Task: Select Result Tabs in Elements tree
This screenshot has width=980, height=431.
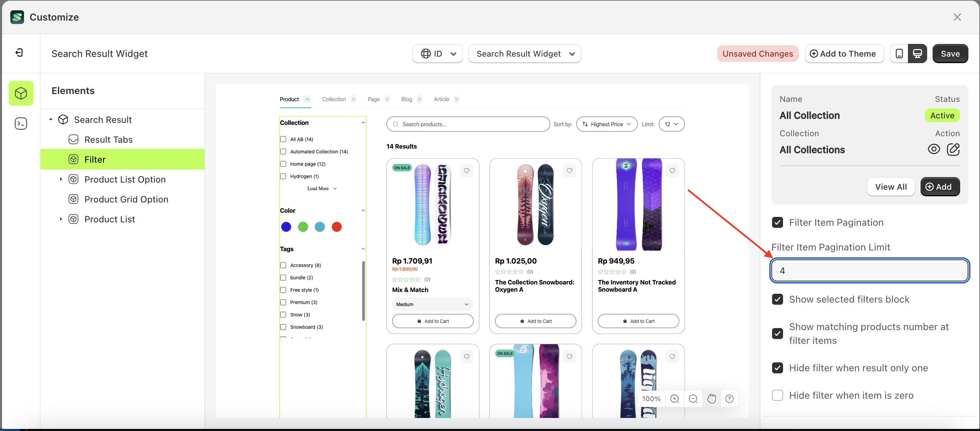Action: 108,140
